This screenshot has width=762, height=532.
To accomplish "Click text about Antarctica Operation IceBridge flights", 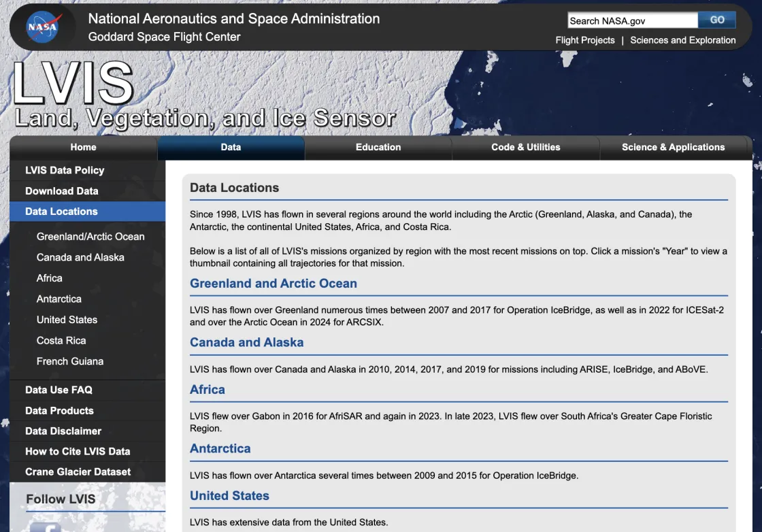I will pos(384,476).
